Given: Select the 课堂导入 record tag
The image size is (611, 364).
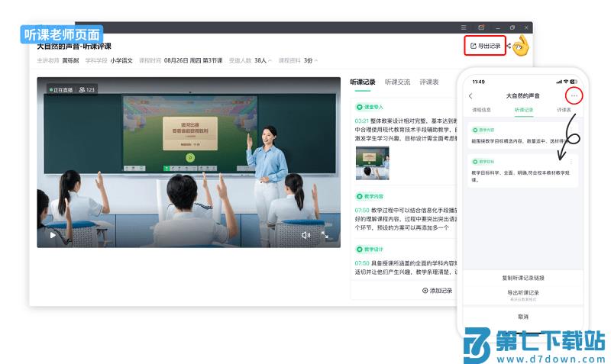Looking at the screenshot, I should coord(370,107).
